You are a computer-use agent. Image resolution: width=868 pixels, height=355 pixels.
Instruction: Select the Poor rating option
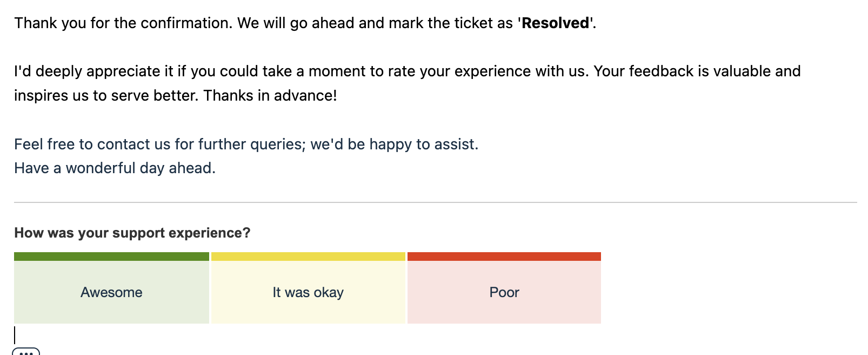(504, 292)
